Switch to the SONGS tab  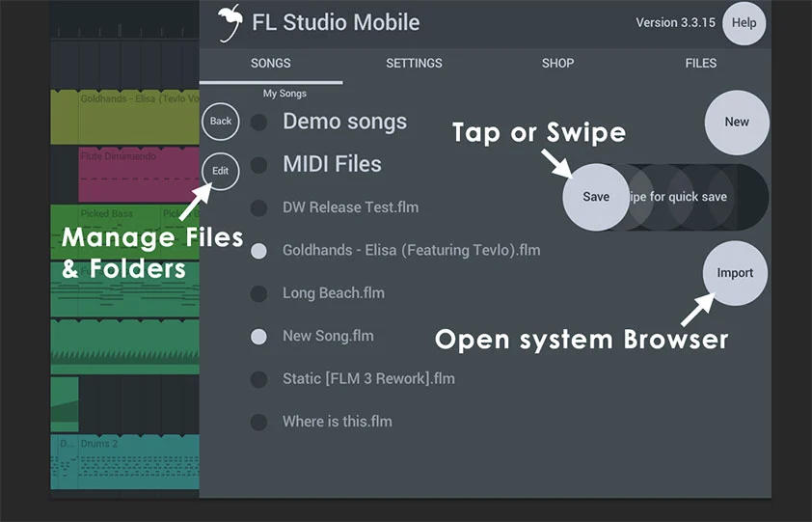[x=270, y=64]
